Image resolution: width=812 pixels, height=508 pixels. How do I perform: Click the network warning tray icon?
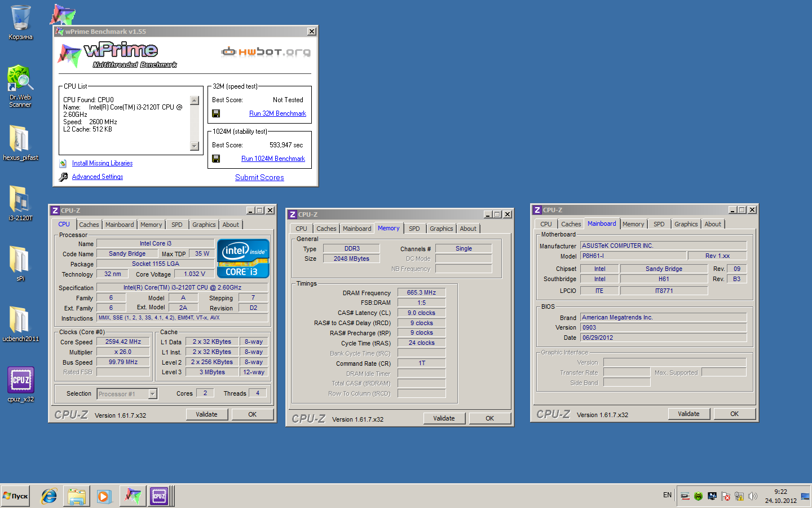click(739, 496)
